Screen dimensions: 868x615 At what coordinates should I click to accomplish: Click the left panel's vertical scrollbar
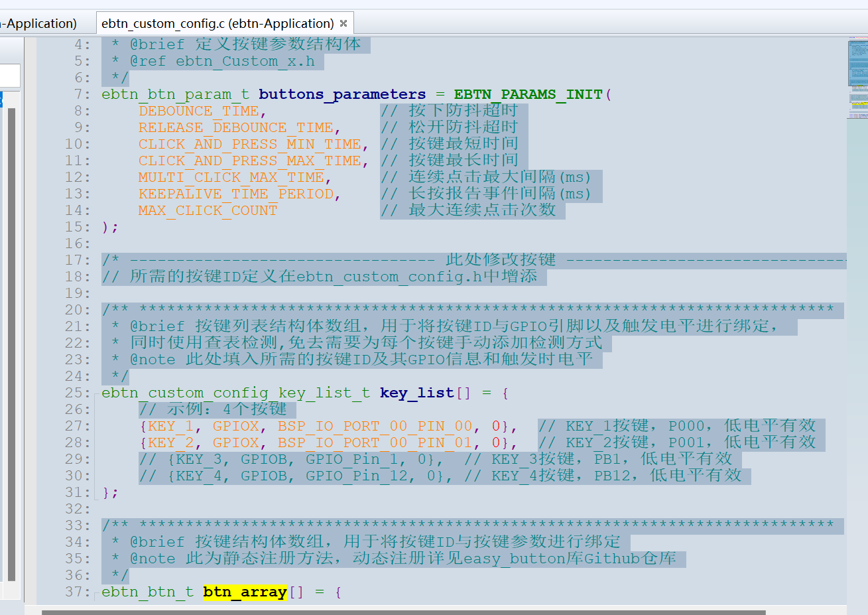11,344
